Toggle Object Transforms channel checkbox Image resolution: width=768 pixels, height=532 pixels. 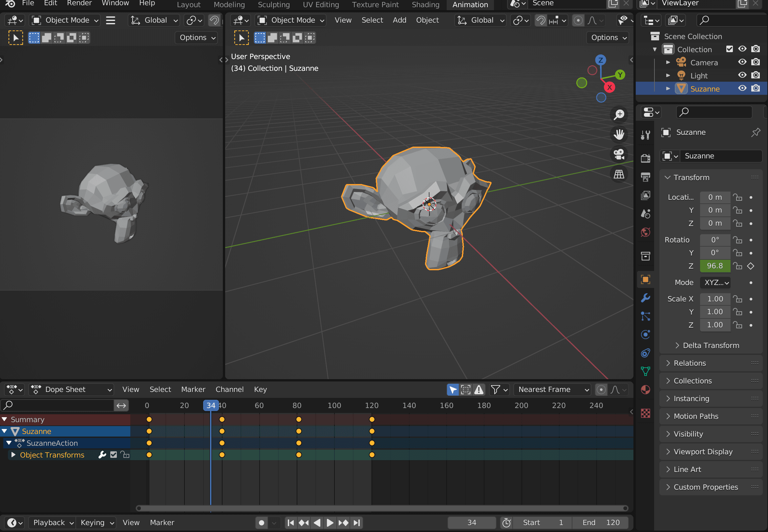point(113,455)
